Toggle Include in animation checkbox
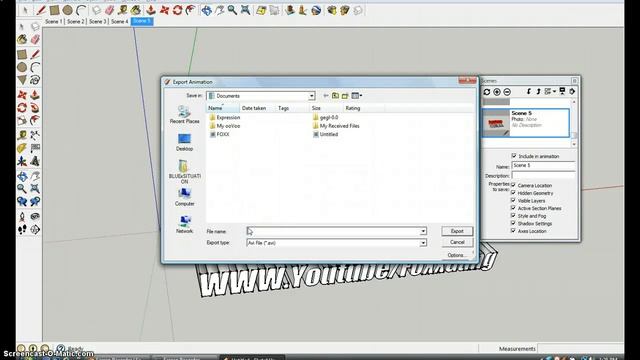The image size is (640, 360). tap(514, 156)
